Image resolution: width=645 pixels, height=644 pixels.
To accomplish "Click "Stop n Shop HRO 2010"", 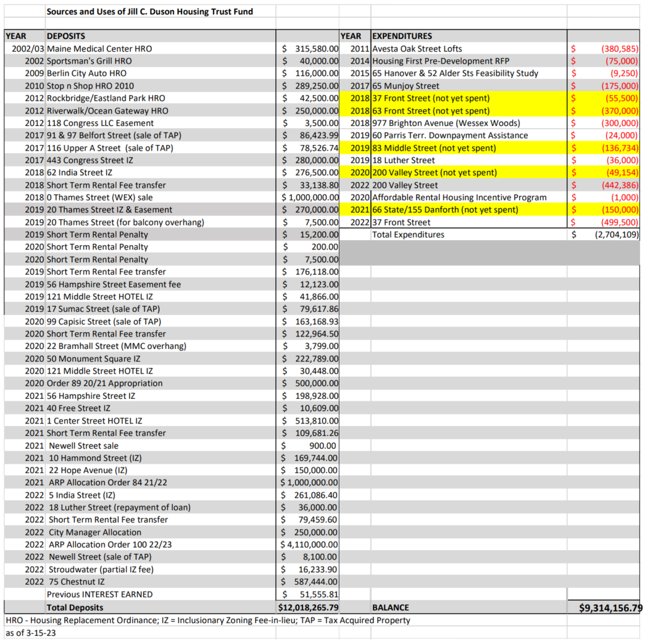I will [90, 86].
